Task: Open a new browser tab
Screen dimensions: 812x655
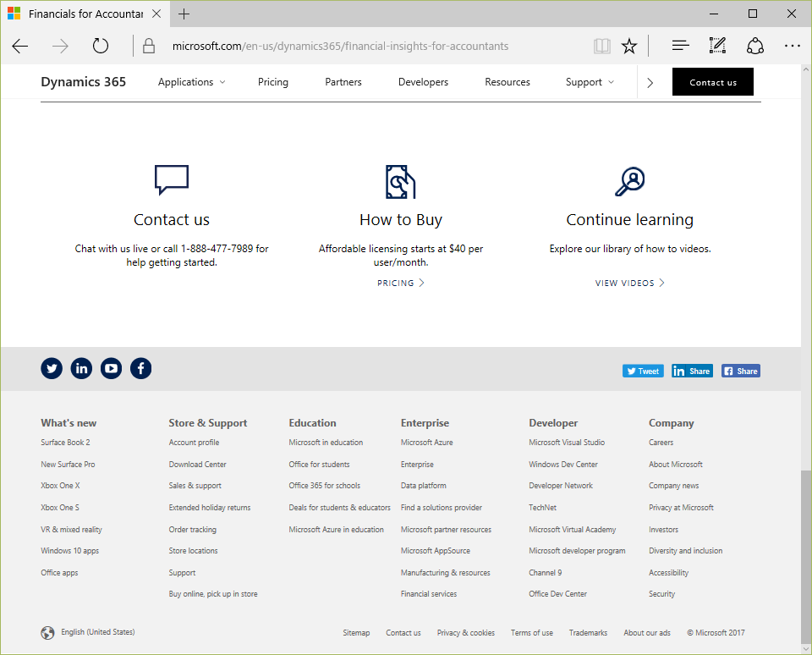Action: pyautogui.click(x=184, y=14)
